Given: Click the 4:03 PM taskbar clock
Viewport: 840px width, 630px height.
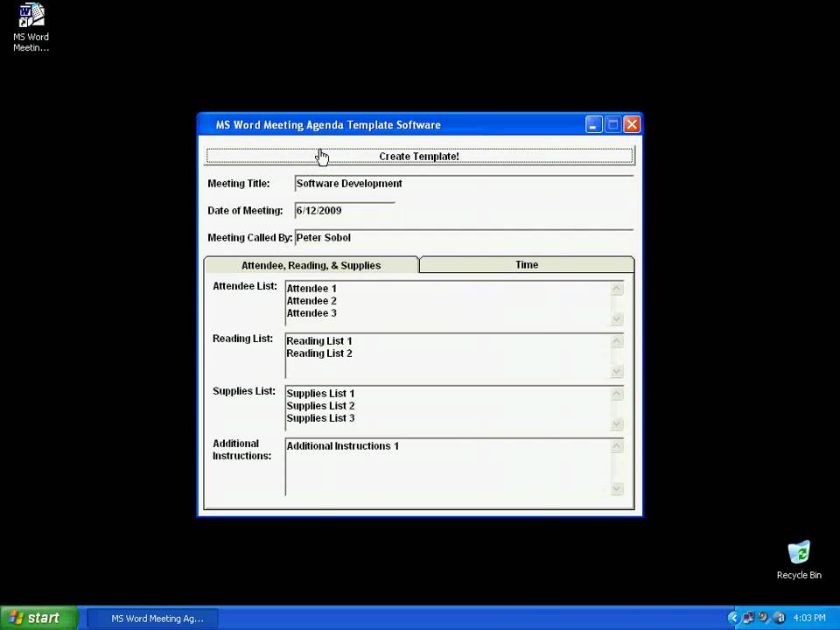Looking at the screenshot, I should click(x=808, y=619).
